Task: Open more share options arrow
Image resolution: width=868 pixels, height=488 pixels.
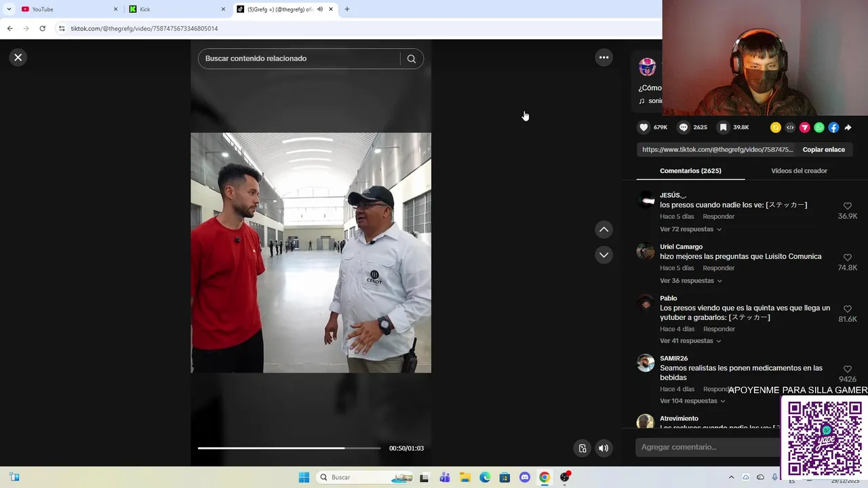Action: (x=848, y=127)
